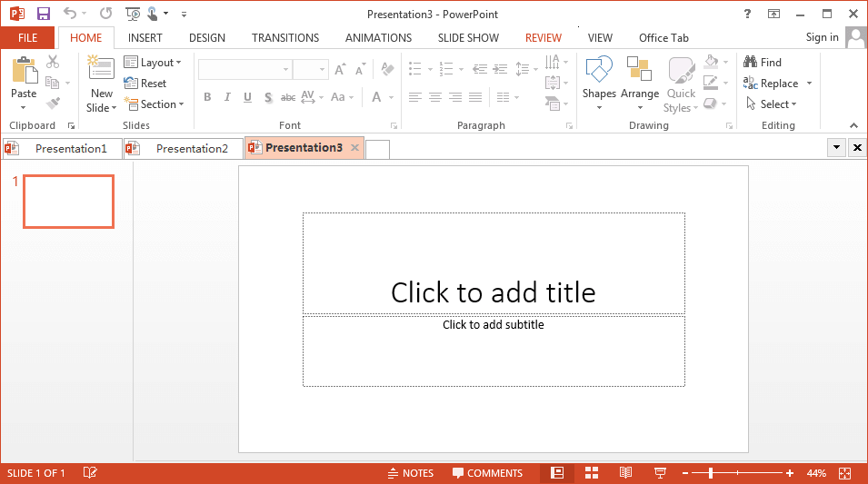The width and height of the screenshot is (868, 484).
Task: Open Reading View from status bar
Action: (x=625, y=473)
